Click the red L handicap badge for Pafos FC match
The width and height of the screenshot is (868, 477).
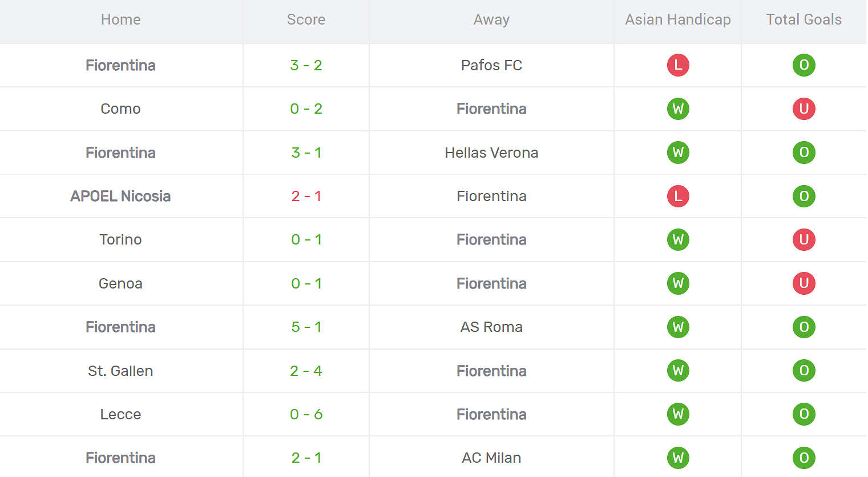coord(678,65)
